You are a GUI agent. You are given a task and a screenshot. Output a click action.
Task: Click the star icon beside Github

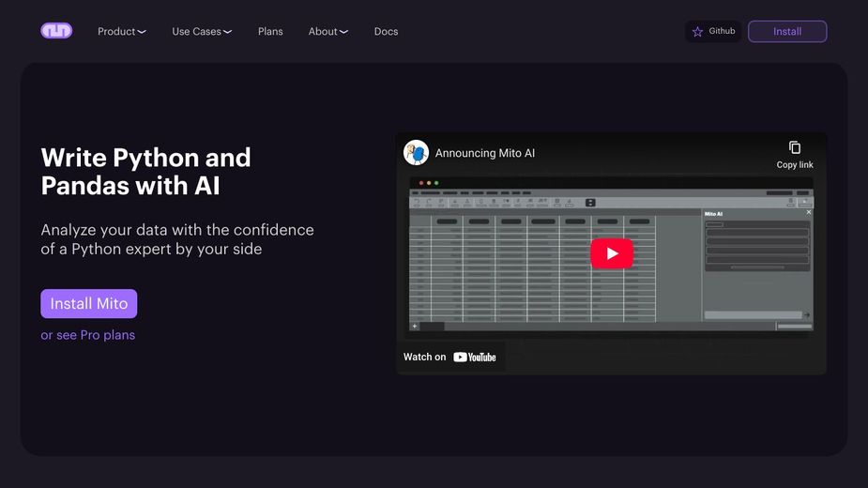click(x=697, y=32)
